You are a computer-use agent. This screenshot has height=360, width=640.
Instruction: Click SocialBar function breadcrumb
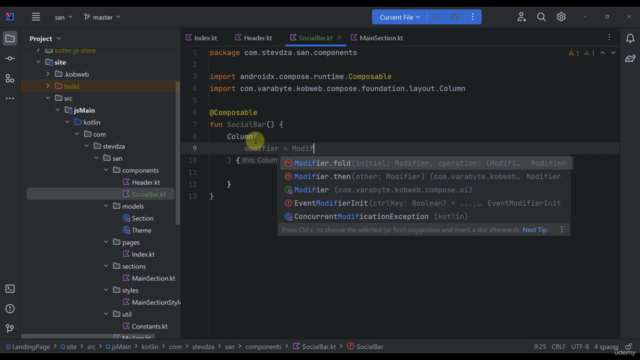[365, 347]
